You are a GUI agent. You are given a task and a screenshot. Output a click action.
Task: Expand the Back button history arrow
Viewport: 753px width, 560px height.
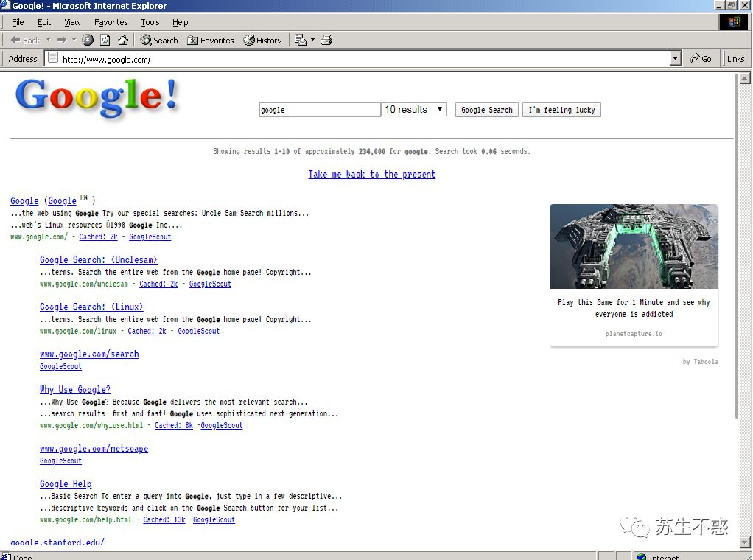point(48,41)
